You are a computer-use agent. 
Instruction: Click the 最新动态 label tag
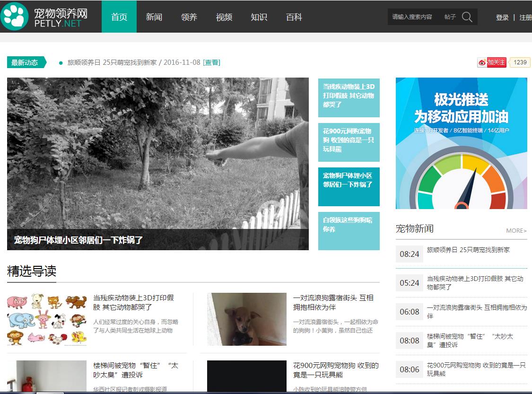pyautogui.click(x=26, y=62)
